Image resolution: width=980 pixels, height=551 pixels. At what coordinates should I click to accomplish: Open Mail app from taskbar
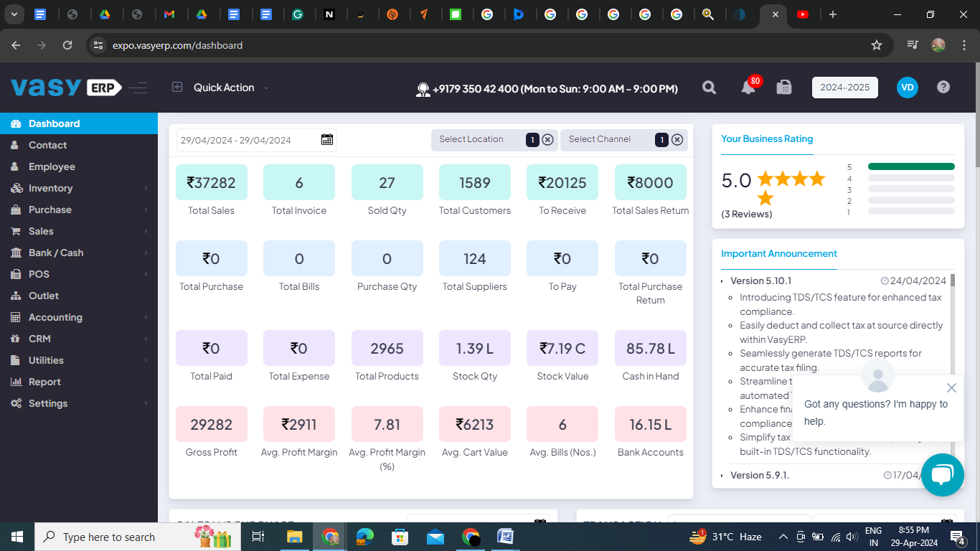[x=435, y=537]
